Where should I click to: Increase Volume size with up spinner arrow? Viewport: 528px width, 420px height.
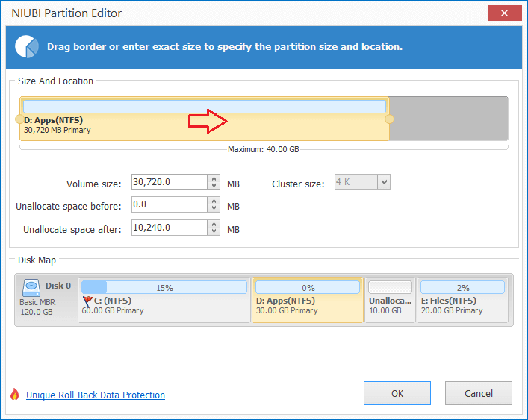tap(214, 178)
